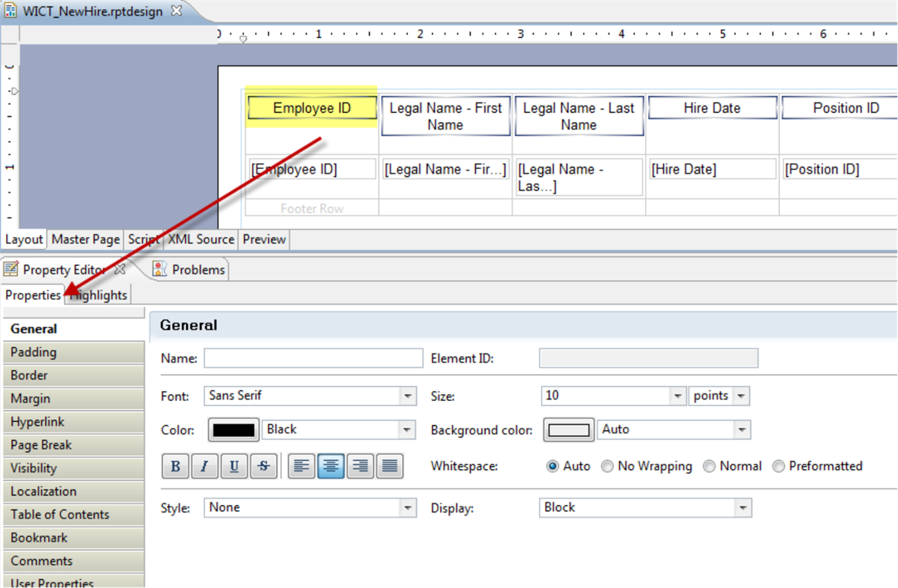This screenshot has width=898, height=588.
Task: Switch to the XML Source tab
Action: point(201,239)
